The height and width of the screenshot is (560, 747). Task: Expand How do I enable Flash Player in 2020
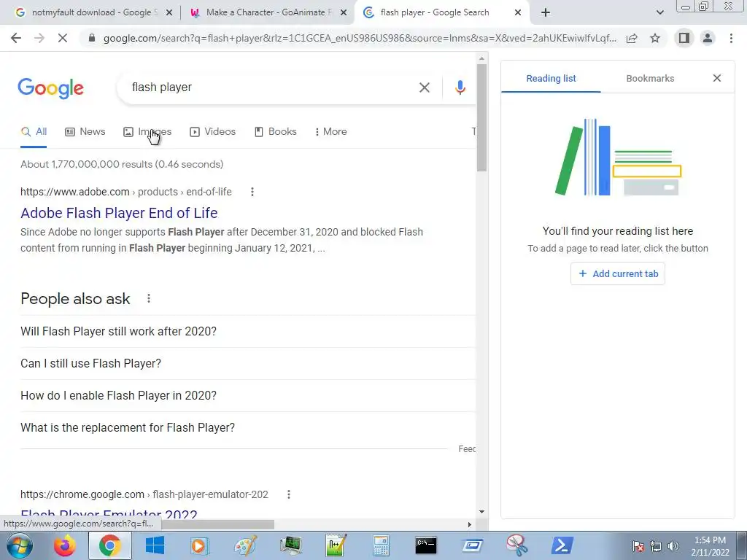point(248,396)
